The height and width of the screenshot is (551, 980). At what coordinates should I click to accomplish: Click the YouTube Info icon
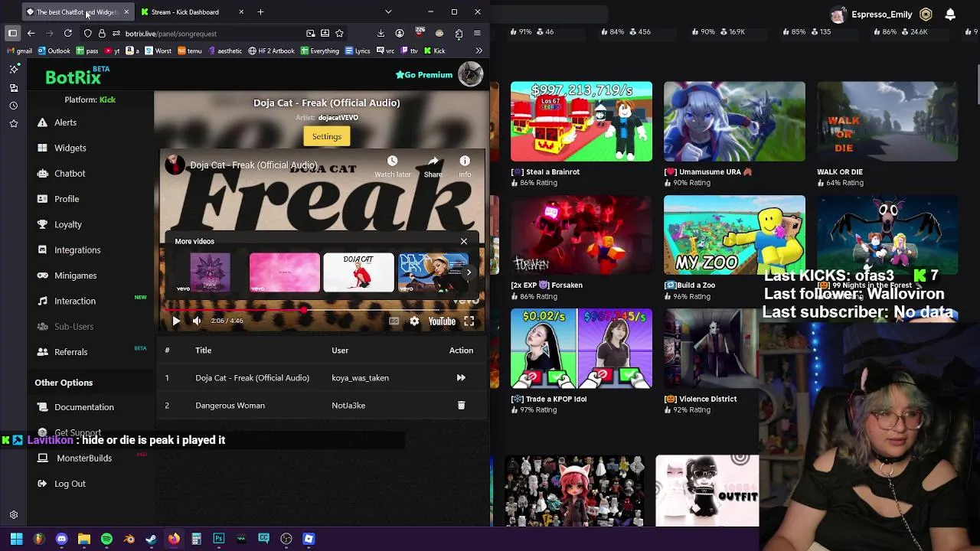465,161
